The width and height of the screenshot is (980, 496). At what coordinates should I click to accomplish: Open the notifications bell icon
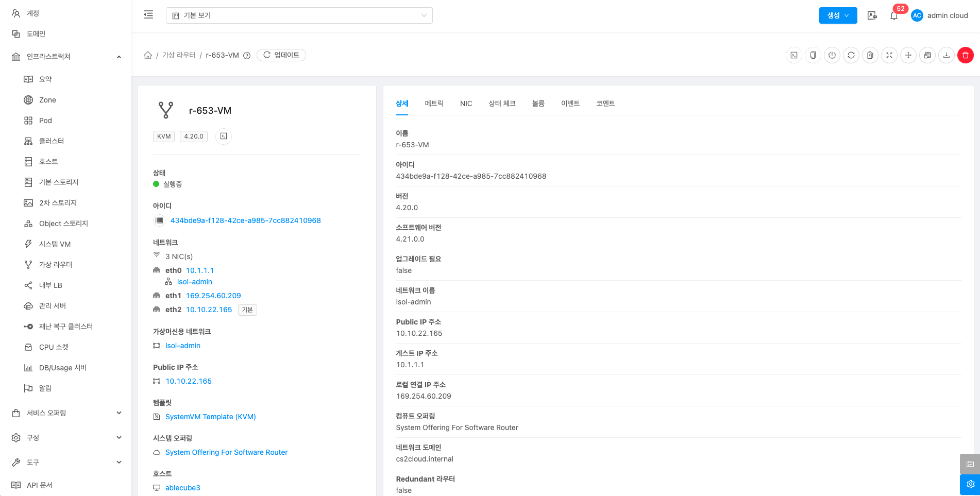pos(894,16)
